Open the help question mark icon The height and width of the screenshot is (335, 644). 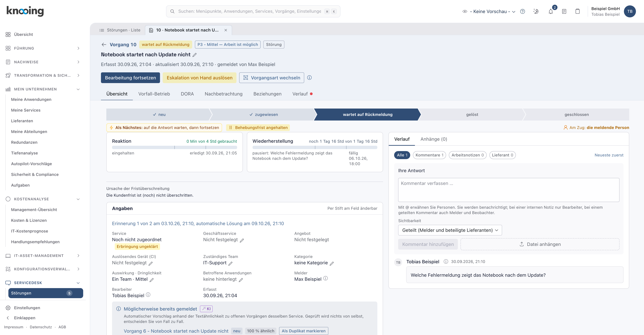[x=523, y=12]
